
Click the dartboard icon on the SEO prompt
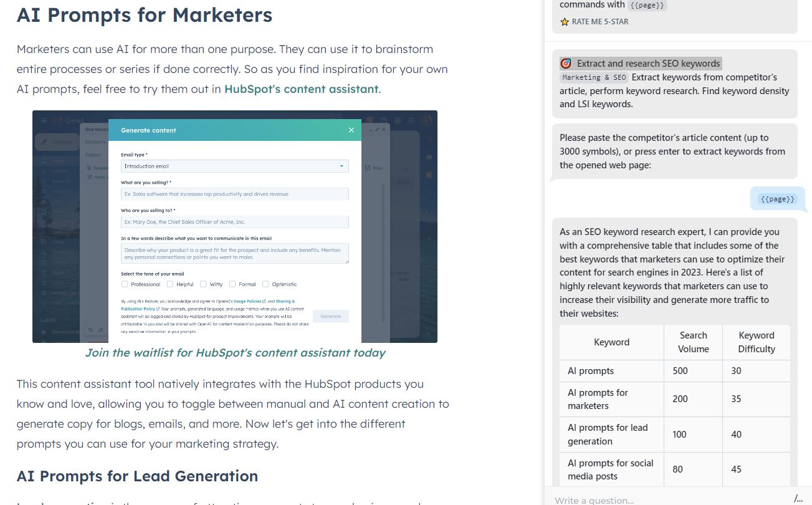click(566, 63)
